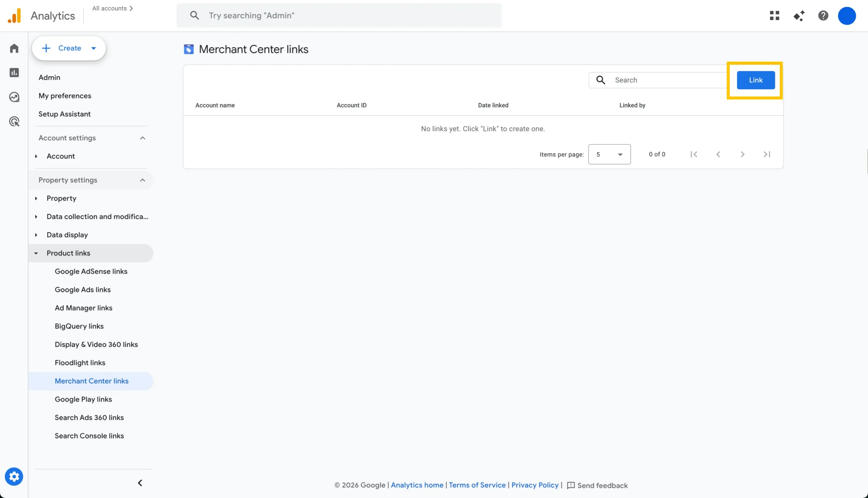This screenshot has width=868, height=498.
Task: Open the Home icon in left navigation
Action: (x=14, y=48)
